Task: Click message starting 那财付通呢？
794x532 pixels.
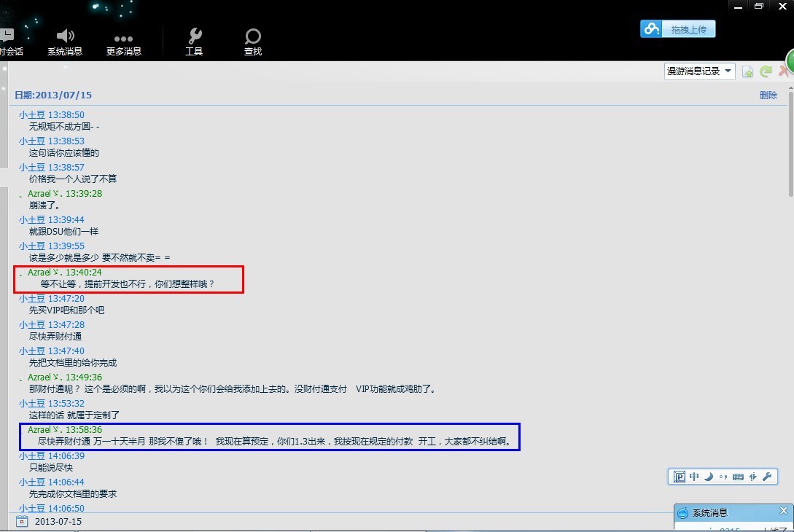Action: click(x=233, y=389)
